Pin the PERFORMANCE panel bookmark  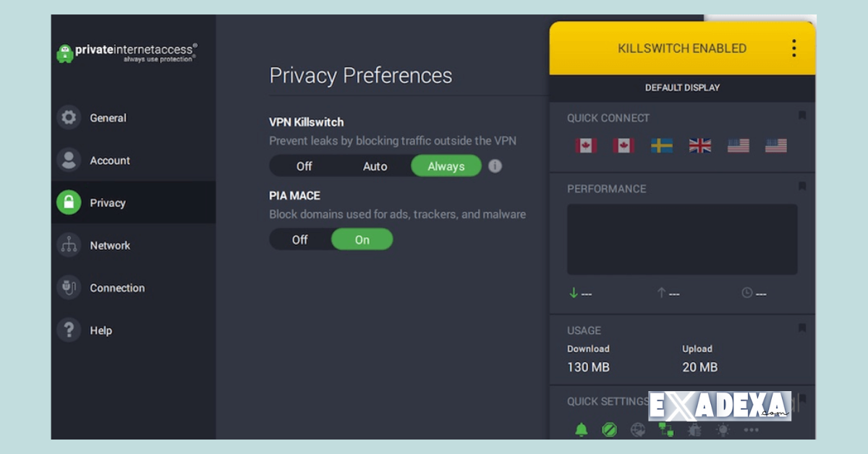point(803,186)
